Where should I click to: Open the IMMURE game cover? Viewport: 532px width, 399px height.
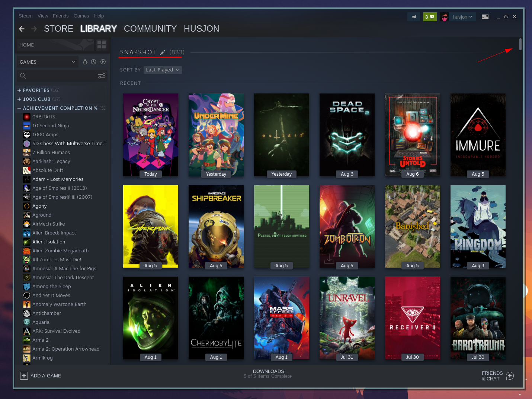pyautogui.click(x=478, y=135)
